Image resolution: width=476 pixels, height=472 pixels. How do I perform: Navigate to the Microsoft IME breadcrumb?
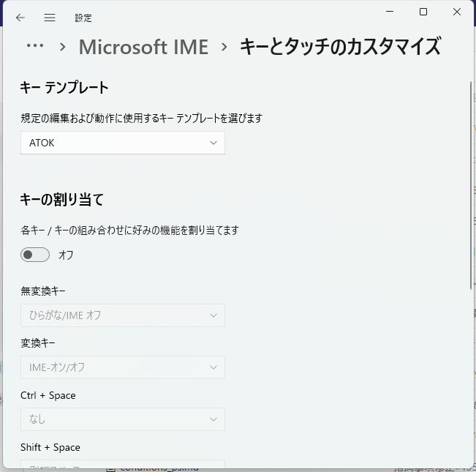click(143, 47)
